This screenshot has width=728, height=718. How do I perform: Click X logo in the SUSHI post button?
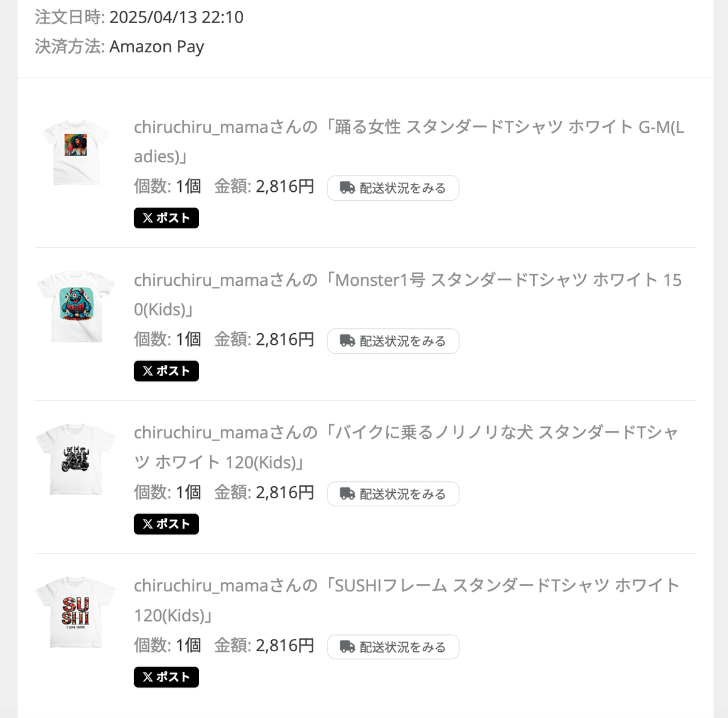click(x=147, y=677)
